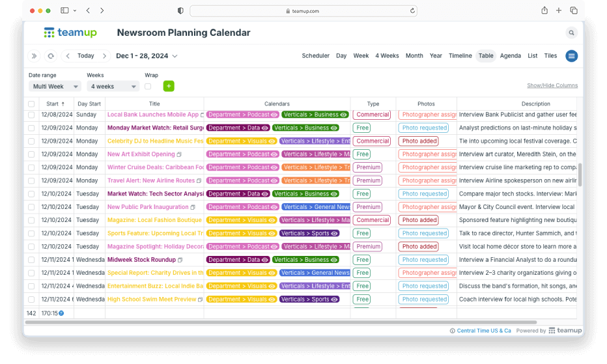Switch to the Agenda view tab
The image size is (607, 364).
click(x=510, y=56)
